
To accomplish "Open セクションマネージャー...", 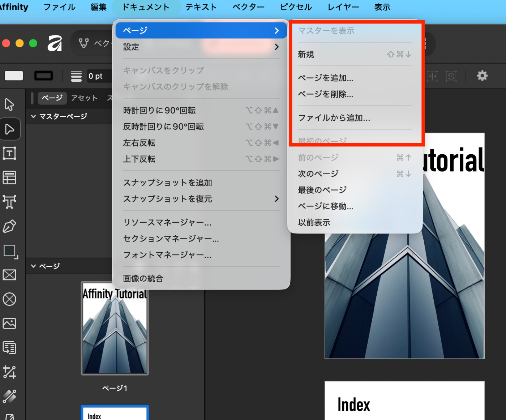I will tap(201, 239).
